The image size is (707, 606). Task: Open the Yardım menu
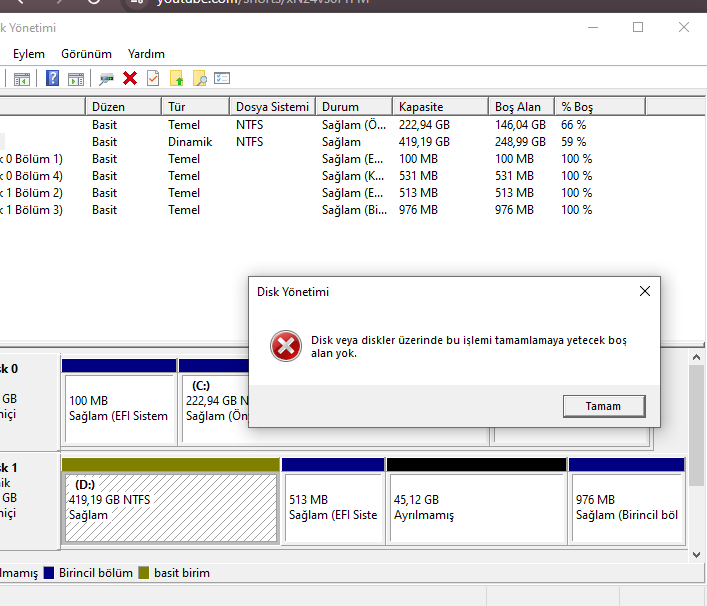coord(146,54)
